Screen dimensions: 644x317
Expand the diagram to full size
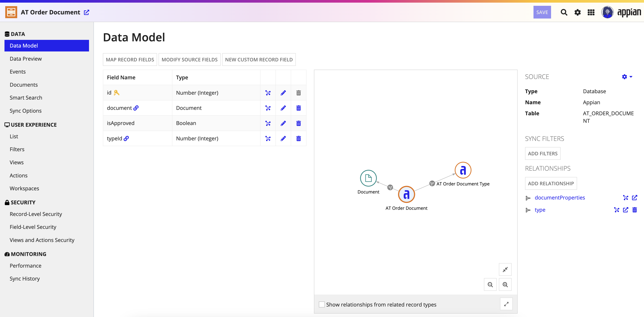point(506,304)
